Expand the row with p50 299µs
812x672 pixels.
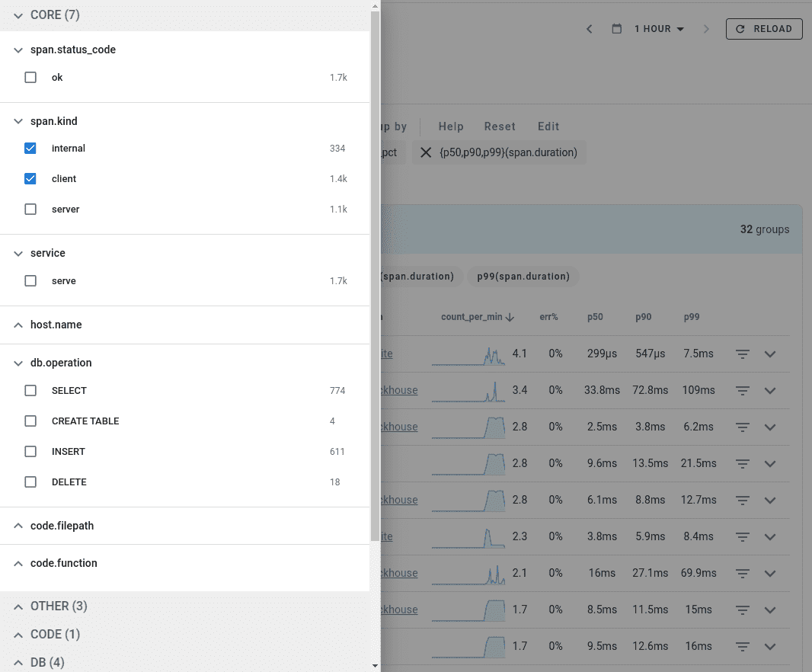tap(770, 354)
